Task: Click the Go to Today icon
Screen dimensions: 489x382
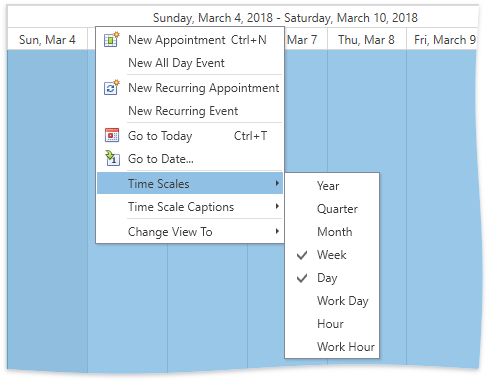Action: (x=112, y=135)
